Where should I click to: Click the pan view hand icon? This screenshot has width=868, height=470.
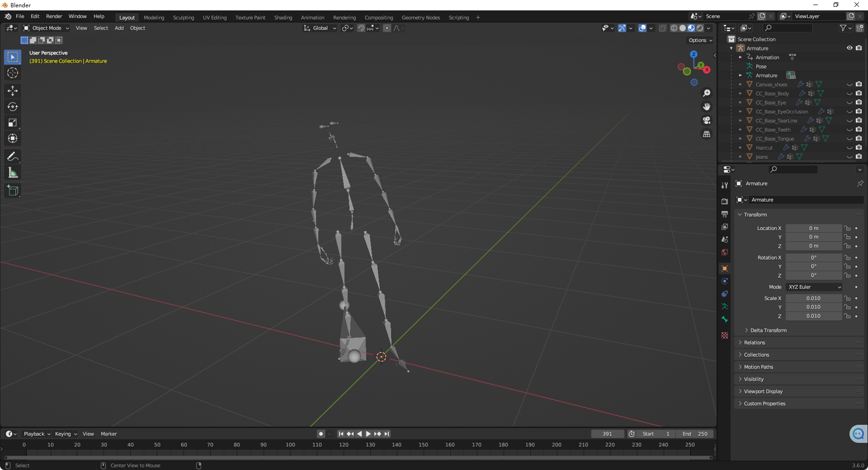707,107
